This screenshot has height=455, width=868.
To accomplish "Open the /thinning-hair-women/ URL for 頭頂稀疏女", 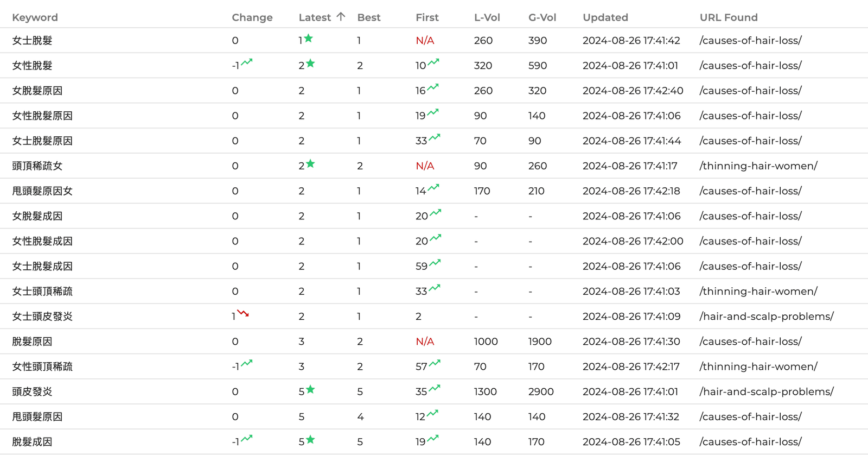I will (x=758, y=166).
